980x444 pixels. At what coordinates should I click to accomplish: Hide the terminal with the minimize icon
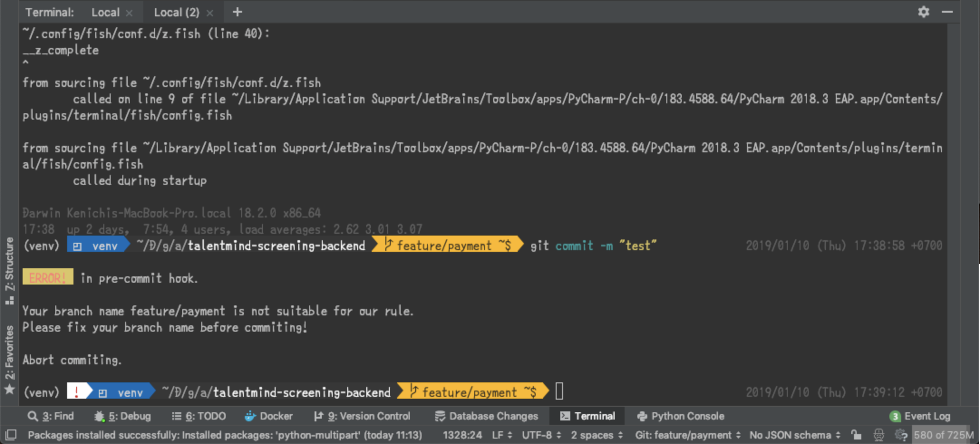click(947, 12)
